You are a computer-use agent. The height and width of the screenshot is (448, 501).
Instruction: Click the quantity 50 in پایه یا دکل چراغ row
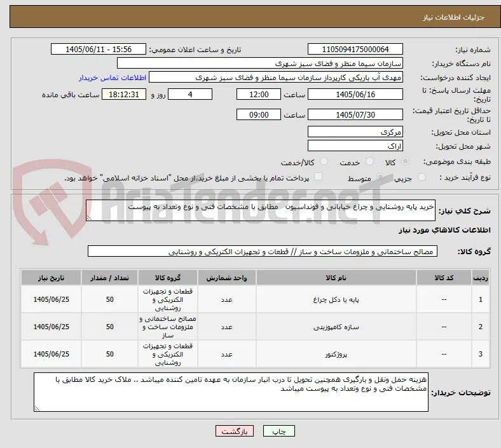coord(109,299)
